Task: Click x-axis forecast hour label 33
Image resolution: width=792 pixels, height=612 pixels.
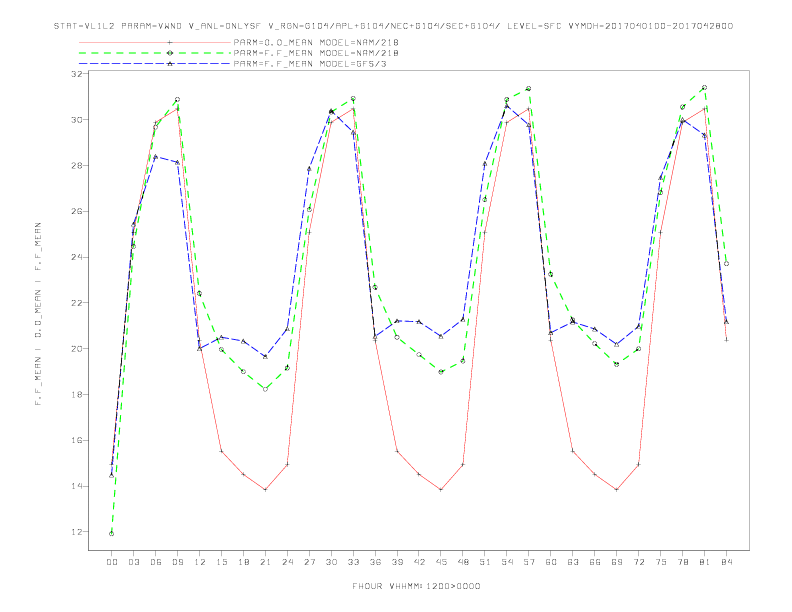Action: (x=353, y=562)
